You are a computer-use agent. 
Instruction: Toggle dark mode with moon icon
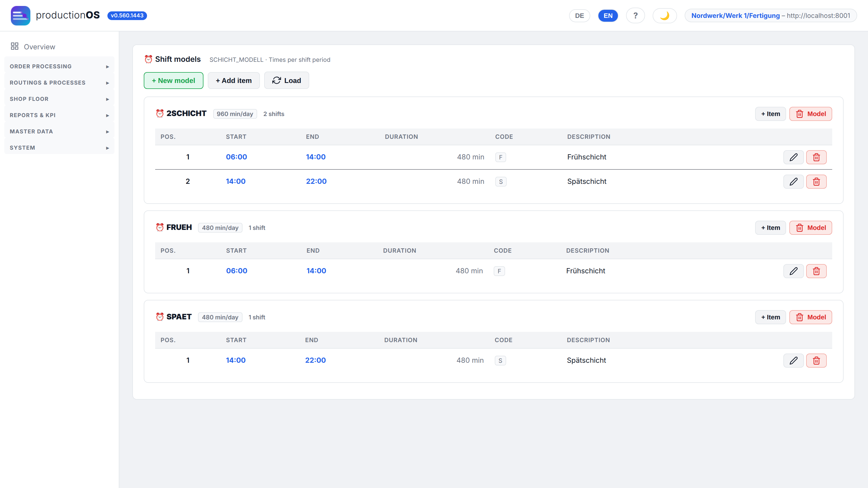665,15
